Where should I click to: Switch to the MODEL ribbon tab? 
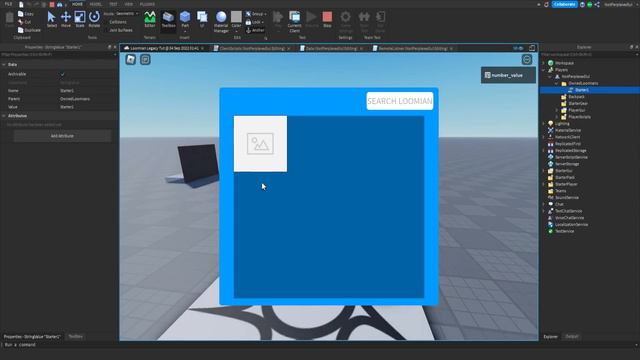tap(96, 4)
